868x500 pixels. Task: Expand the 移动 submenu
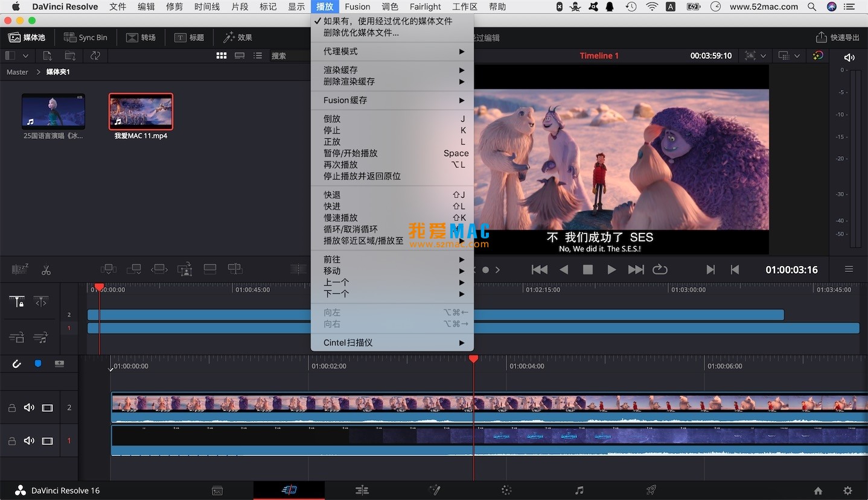[392, 271]
